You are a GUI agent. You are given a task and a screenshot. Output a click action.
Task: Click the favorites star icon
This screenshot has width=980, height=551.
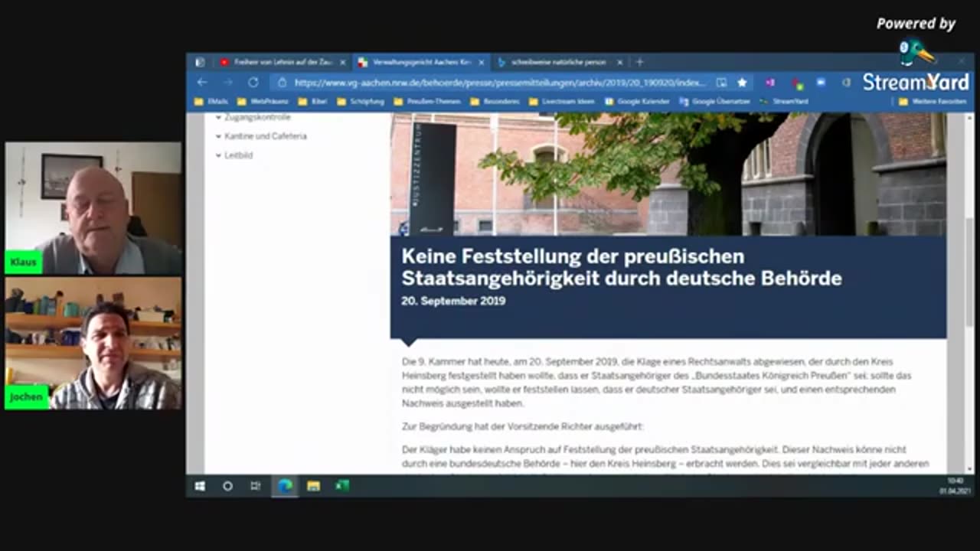(742, 83)
